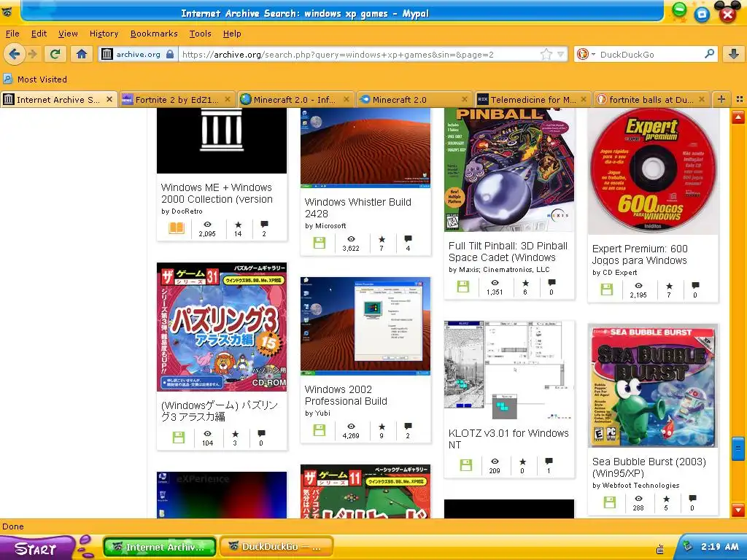Click the system tray network icon
This screenshot has width=747, height=560.
click(687, 546)
